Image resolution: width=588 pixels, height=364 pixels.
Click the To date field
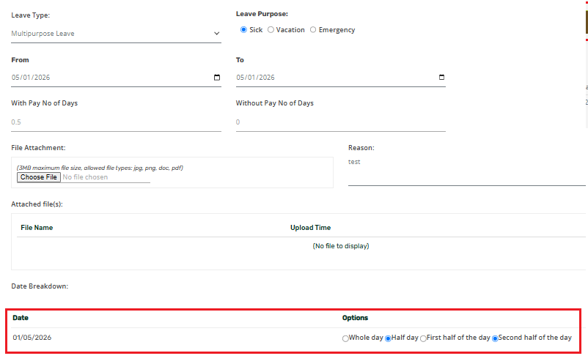point(340,78)
